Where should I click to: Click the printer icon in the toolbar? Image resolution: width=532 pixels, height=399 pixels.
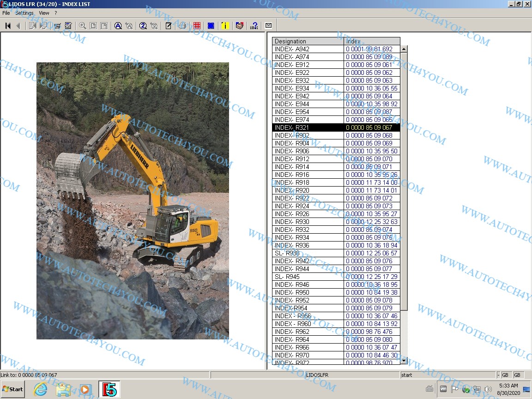click(x=182, y=26)
